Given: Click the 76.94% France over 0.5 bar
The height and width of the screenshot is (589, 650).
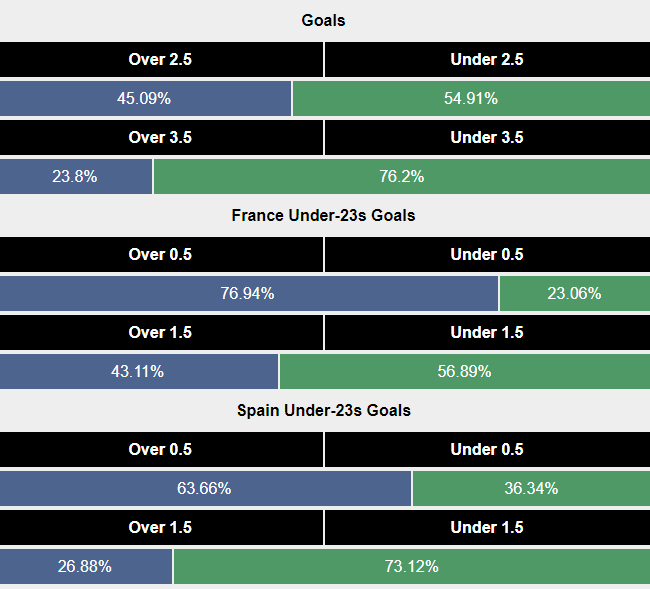Looking at the screenshot, I should (x=248, y=293).
